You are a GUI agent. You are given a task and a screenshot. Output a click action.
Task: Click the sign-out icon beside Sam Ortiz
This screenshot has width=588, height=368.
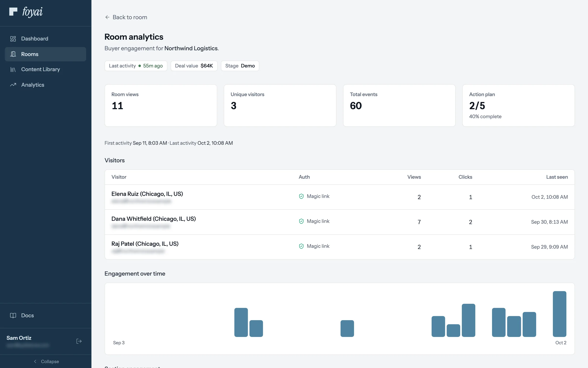79,341
